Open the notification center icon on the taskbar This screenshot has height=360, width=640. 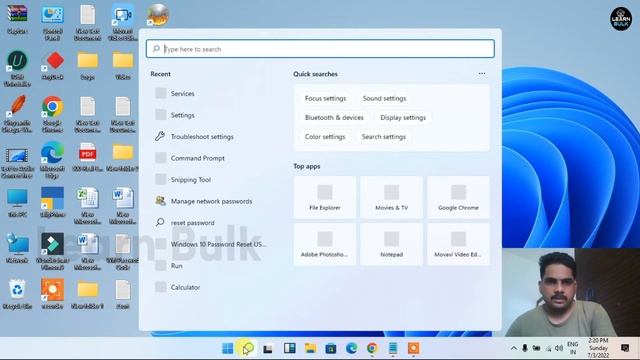click(x=625, y=348)
